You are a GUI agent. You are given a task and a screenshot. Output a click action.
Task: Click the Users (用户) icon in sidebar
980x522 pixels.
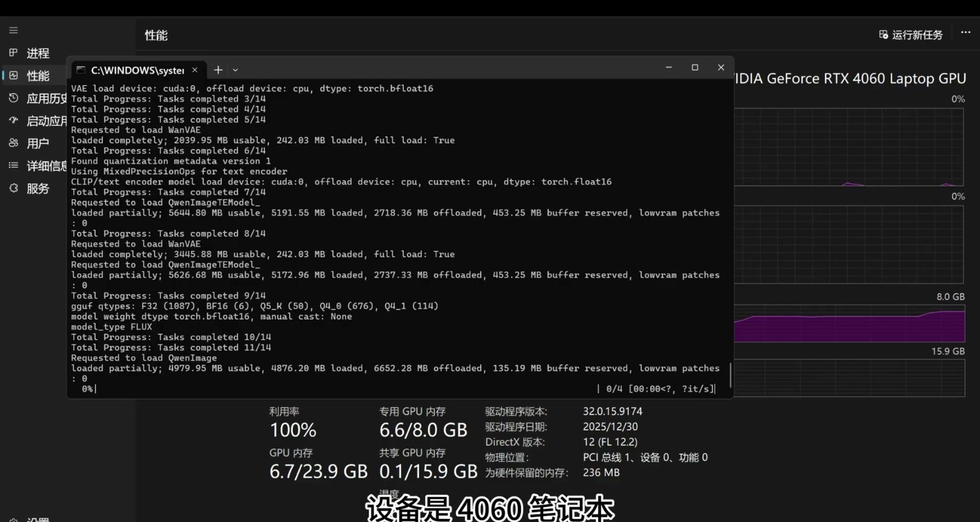(x=13, y=143)
